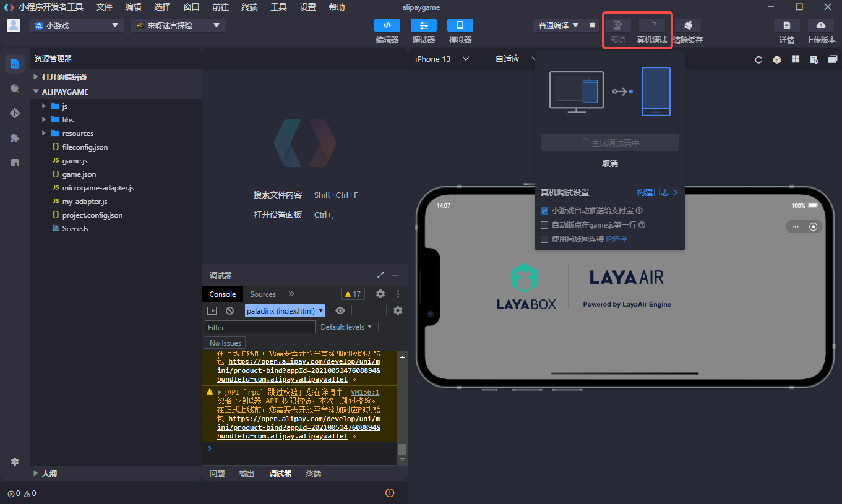The height and width of the screenshot is (504, 842).
Task: Open the Default levels dropdown
Action: (346, 327)
